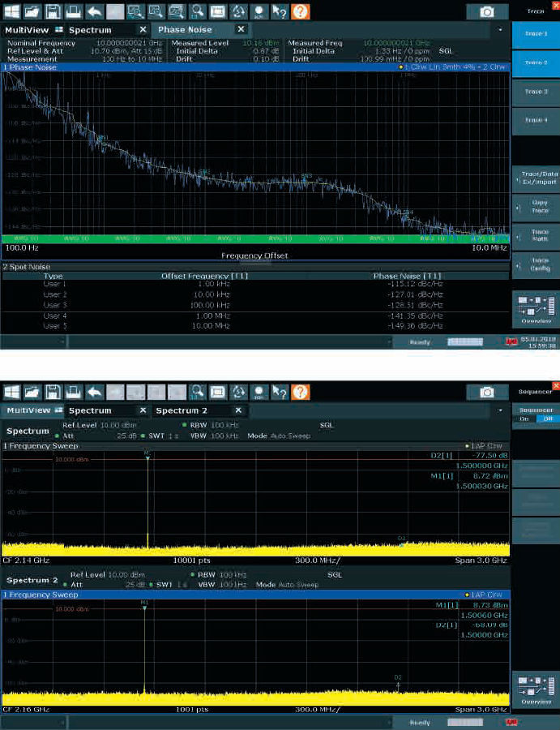Select the zoom-area tool in upper toolbar
The height and width of the screenshot is (730, 560).
click(135, 11)
